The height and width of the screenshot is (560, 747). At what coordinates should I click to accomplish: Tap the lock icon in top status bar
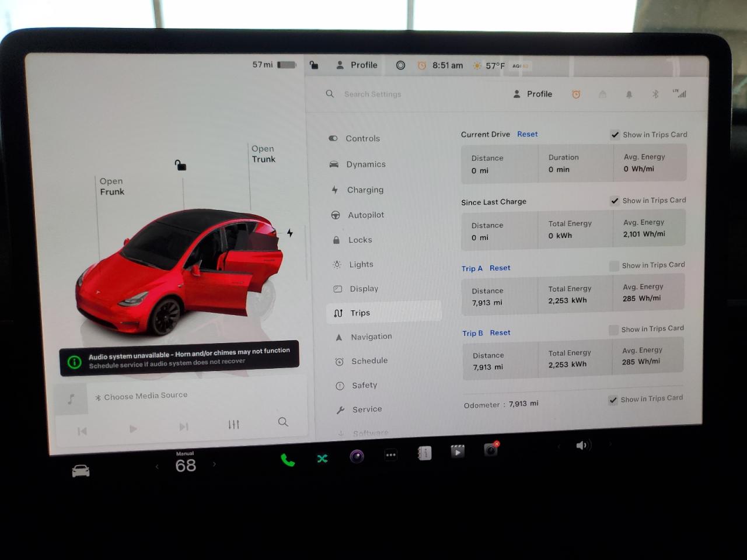click(314, 65)
